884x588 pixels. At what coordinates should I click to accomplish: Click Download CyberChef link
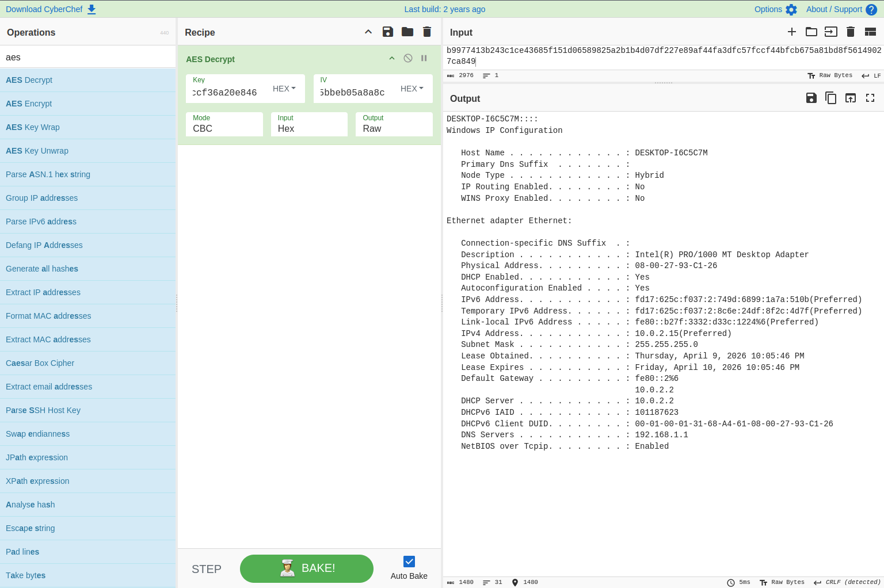pos(44,9)
